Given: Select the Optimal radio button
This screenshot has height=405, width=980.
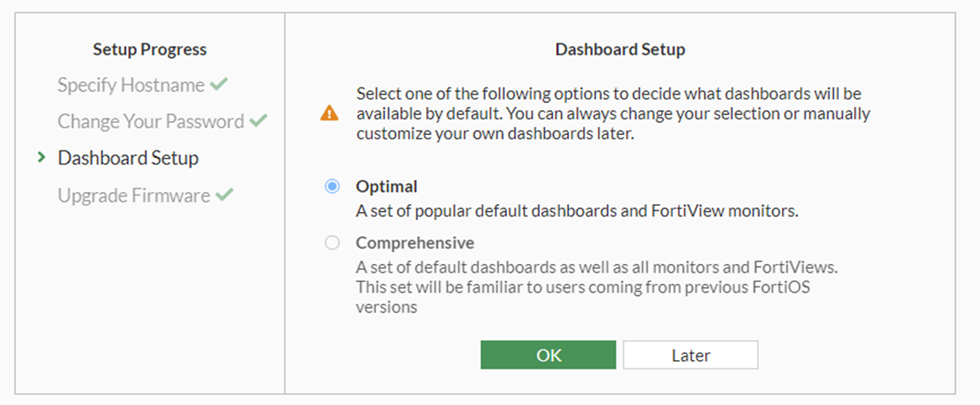Looking at the screenshot, I should pyautogui.click(x=332, y=187).
